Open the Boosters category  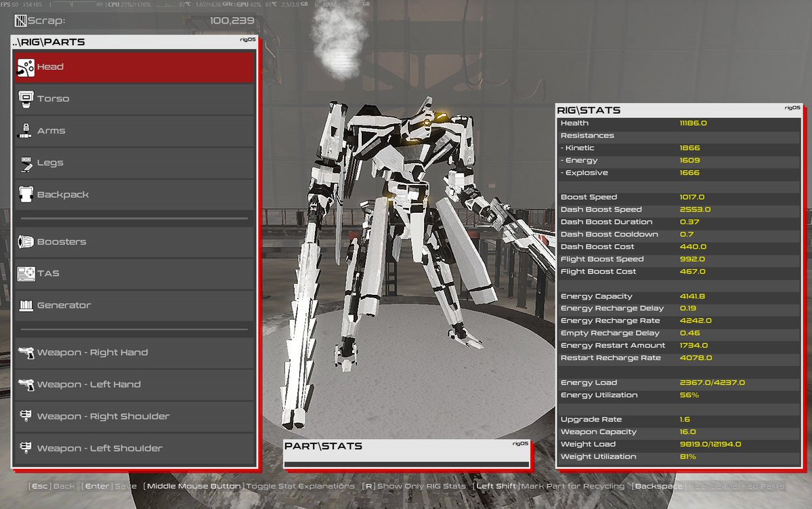(135, 242)
